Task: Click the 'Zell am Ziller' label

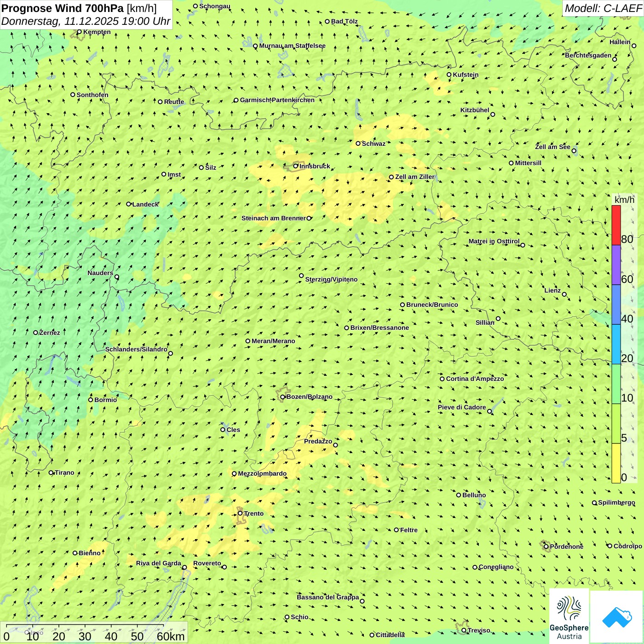Action: click(414, 177)
